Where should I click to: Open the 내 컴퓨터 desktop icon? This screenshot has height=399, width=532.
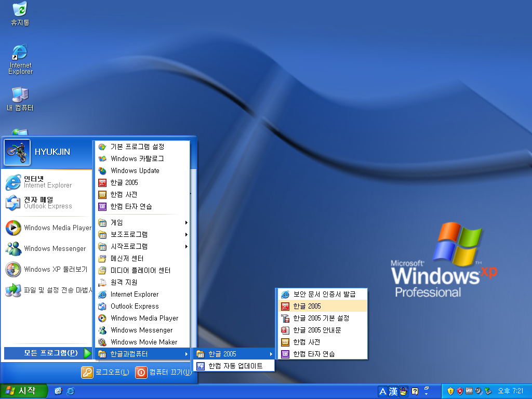[20, 99]
